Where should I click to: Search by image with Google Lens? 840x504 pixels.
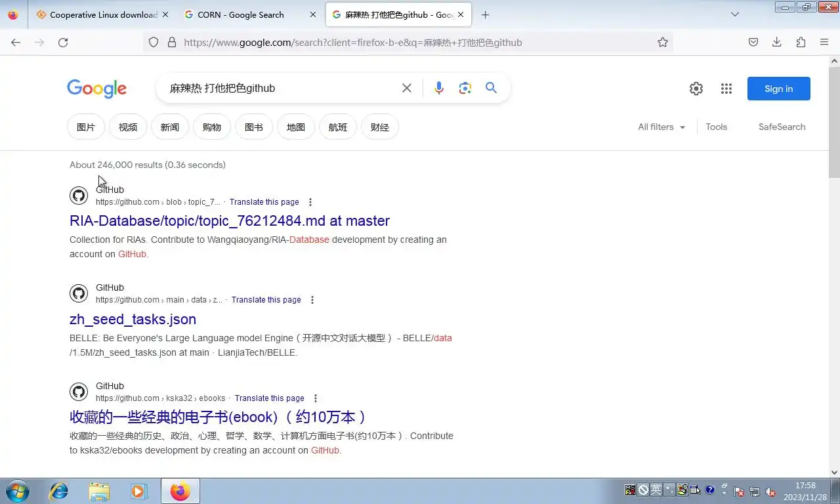[465, 88]
